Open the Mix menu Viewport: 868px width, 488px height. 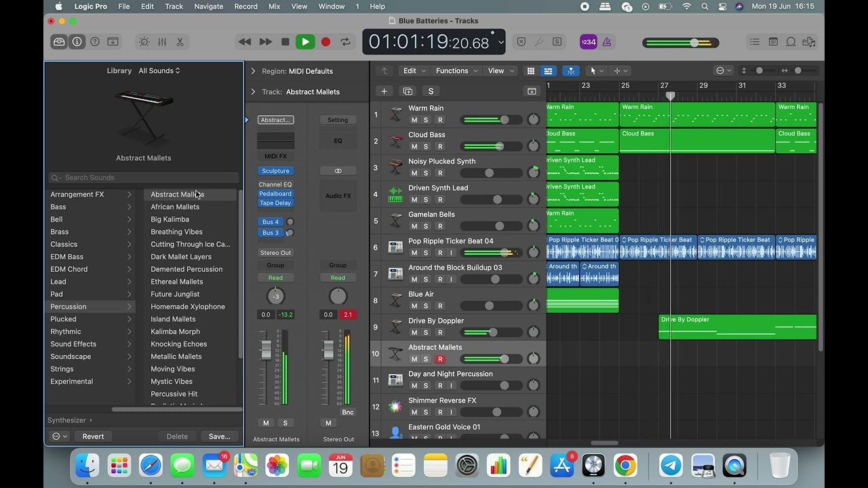(x=274, y=6)
